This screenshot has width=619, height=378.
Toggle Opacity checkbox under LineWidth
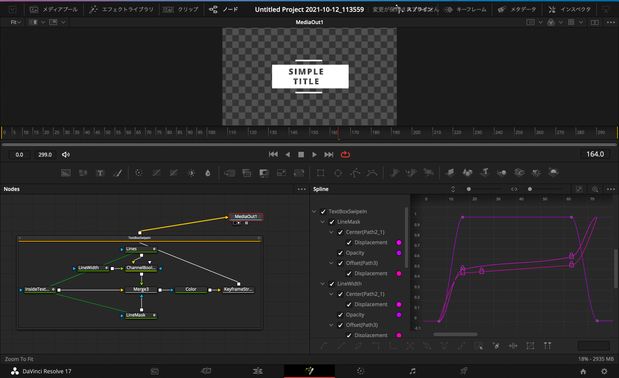click(341, 315)
